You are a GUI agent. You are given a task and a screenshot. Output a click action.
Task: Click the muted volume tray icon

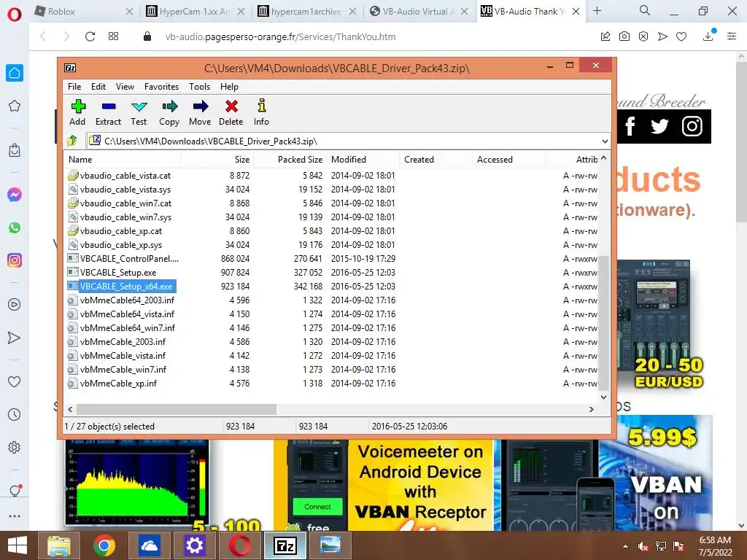click(x=643, y=546)
